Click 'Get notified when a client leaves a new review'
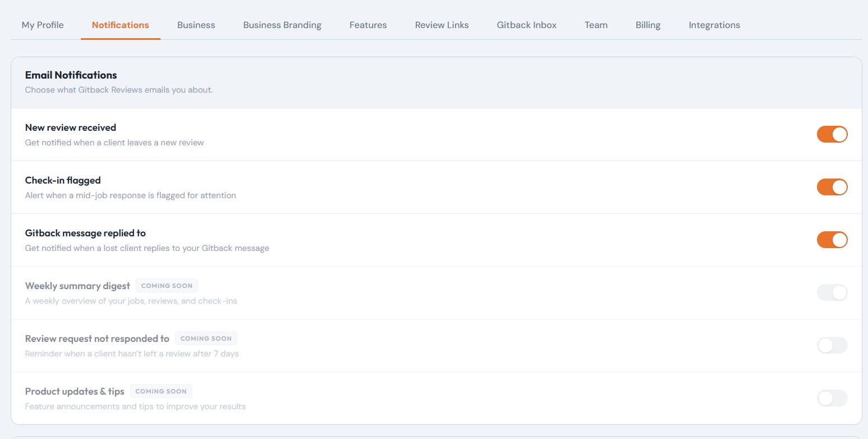Screen dimensions: 868x439 click(x=114, y=143)
